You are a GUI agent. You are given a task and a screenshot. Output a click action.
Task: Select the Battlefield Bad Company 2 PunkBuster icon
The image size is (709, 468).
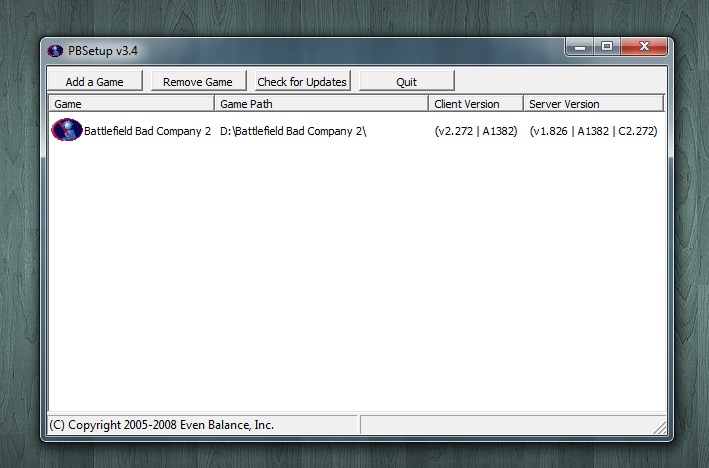66,130
